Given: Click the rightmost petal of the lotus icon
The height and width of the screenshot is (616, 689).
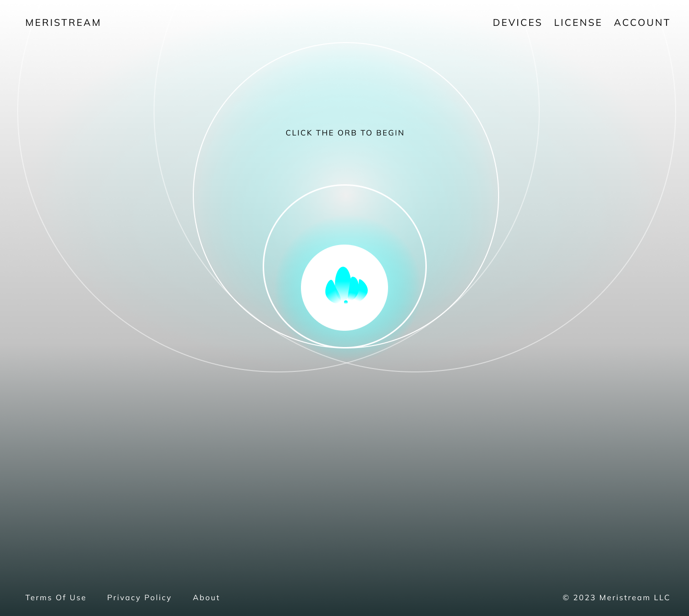Looking at the screenshot, I should (363, 289).
